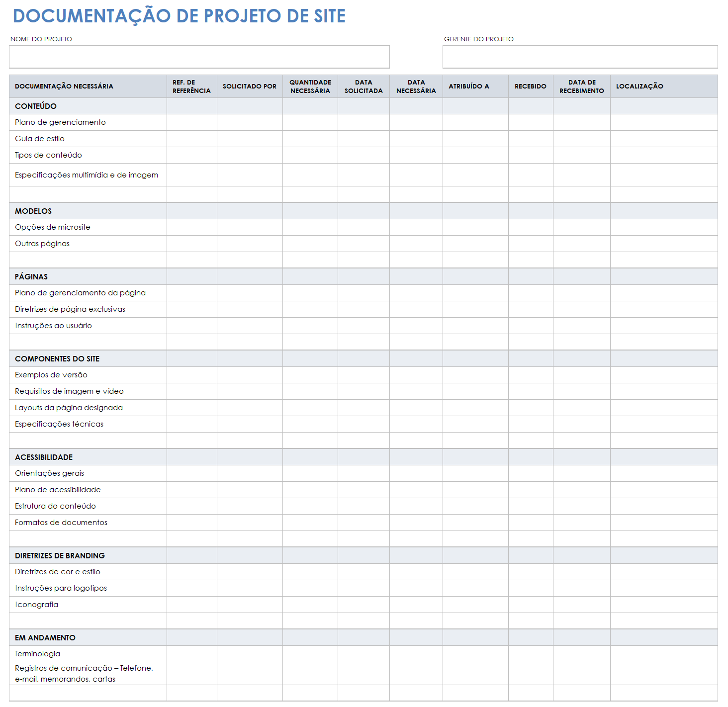Click the 'Formatos de documentos' row
728x707 pixels.
click(x=364, y=523)
